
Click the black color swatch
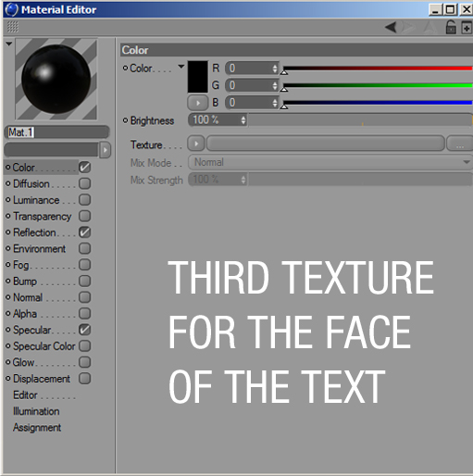[198, 77]
